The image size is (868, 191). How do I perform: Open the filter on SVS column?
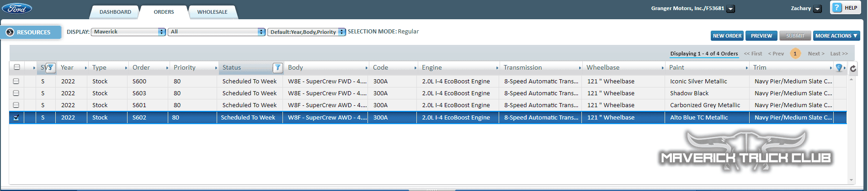[x=51, y=68]
